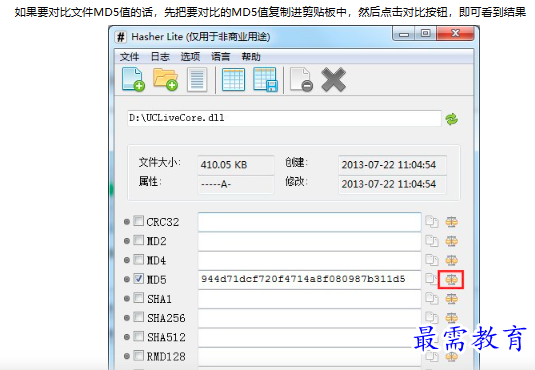
Task: Click the gray X clear-all icon
Action: pyautogui.click(x=333, y=80)
